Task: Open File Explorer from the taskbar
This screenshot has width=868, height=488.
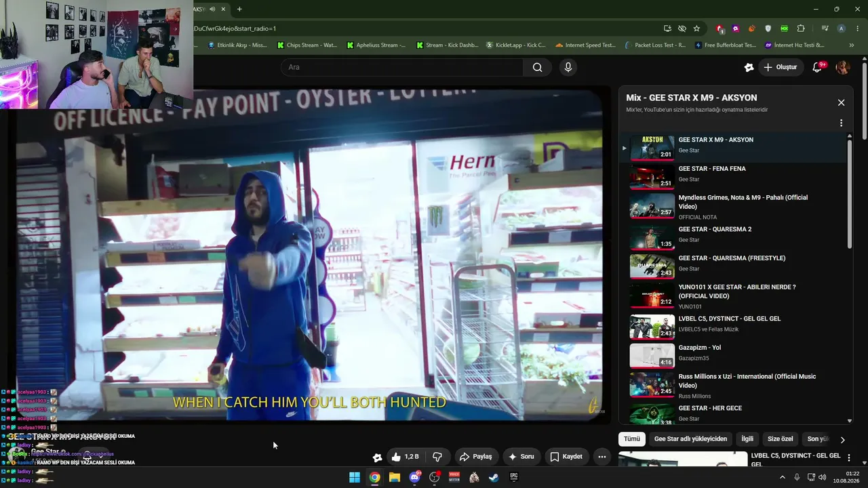Action: [x=395, y=477]
